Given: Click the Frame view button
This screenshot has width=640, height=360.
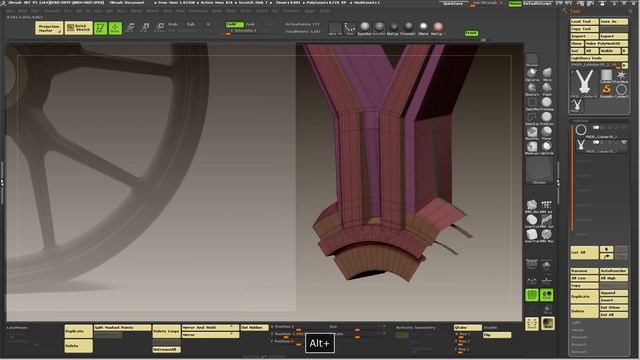Looking at the screenshot, I should [532, 324].
